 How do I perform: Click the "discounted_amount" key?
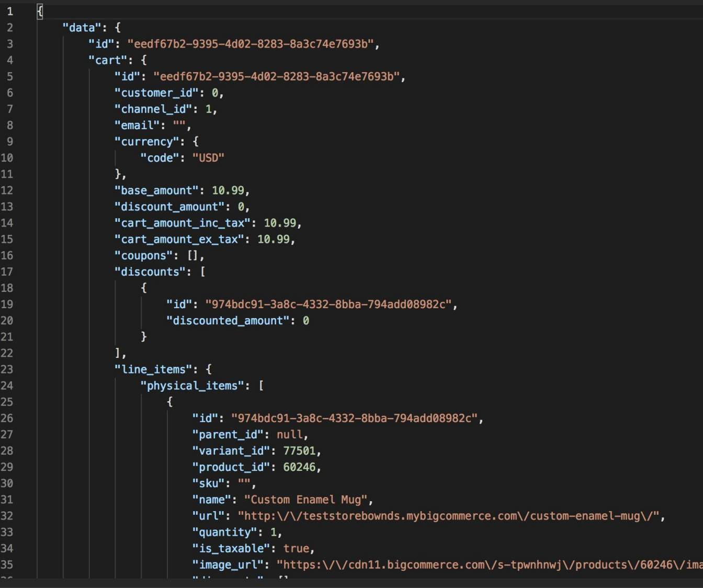click(x=228, y=321)
